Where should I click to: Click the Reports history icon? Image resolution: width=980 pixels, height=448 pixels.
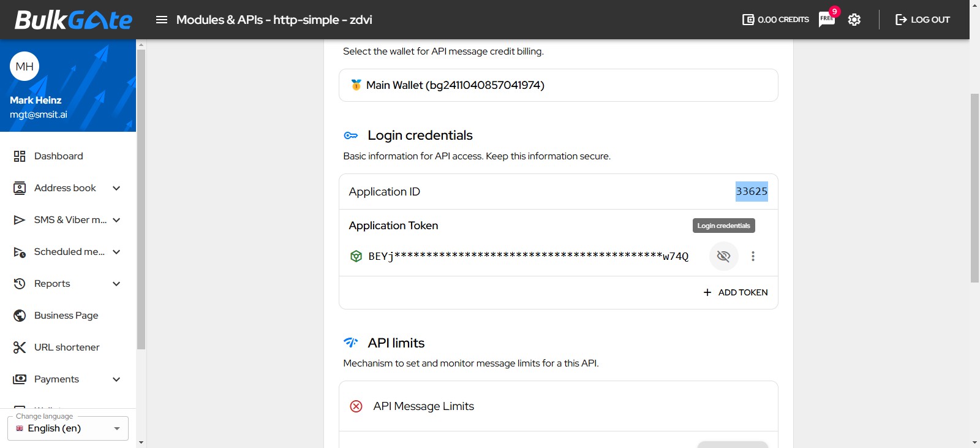[20, 284]
